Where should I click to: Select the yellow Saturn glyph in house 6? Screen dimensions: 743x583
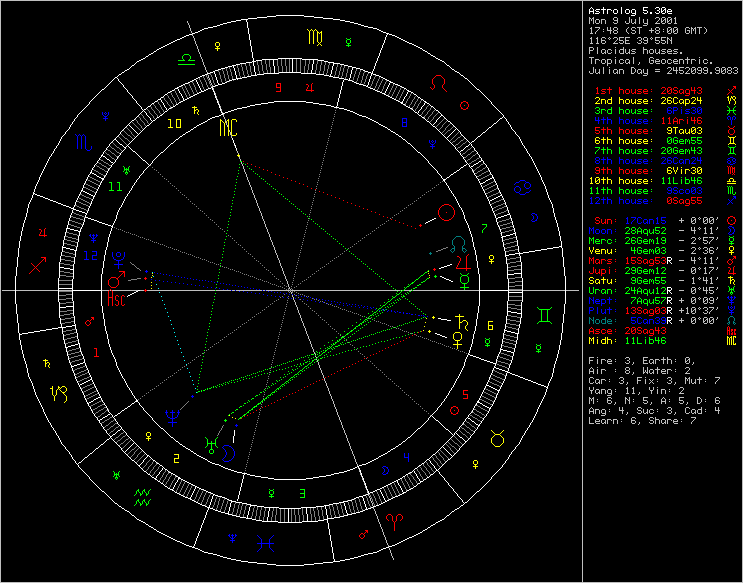[x=462, y=322]
